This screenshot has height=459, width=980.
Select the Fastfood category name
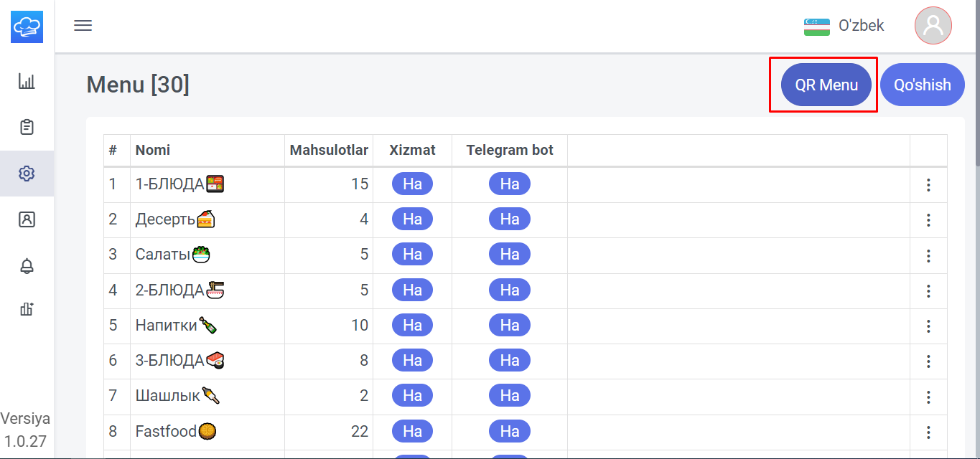[x=176, y=431]
